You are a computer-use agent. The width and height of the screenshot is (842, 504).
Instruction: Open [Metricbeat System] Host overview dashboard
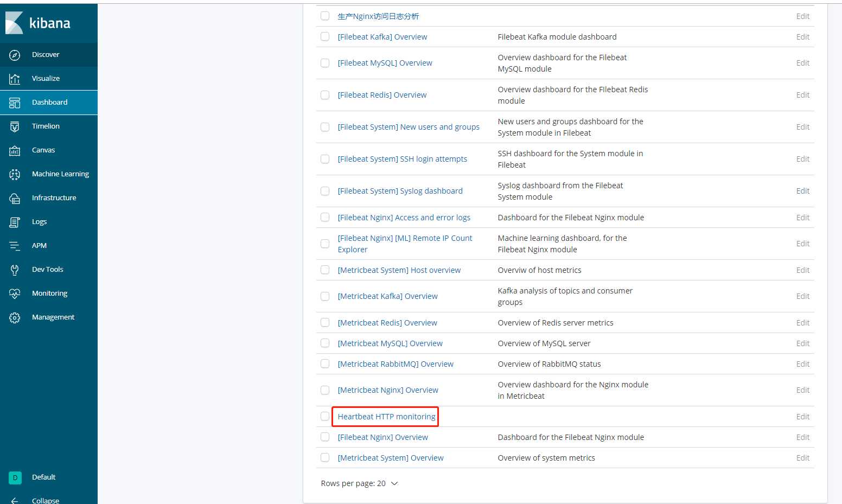(x=399, y=270)
